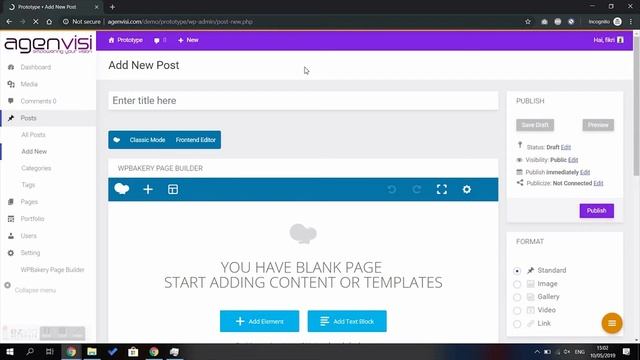Click the undo arrow in builder toolbar

[x=391, y=189]
